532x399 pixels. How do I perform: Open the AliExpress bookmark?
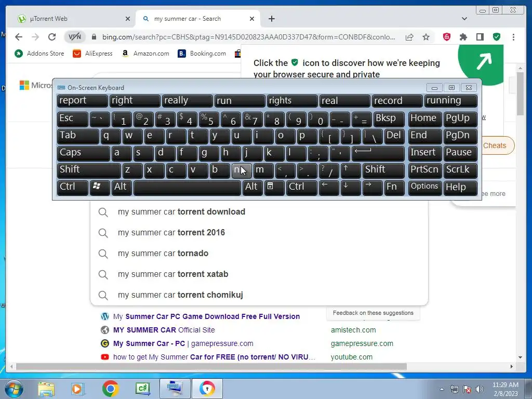pos(92,54)
